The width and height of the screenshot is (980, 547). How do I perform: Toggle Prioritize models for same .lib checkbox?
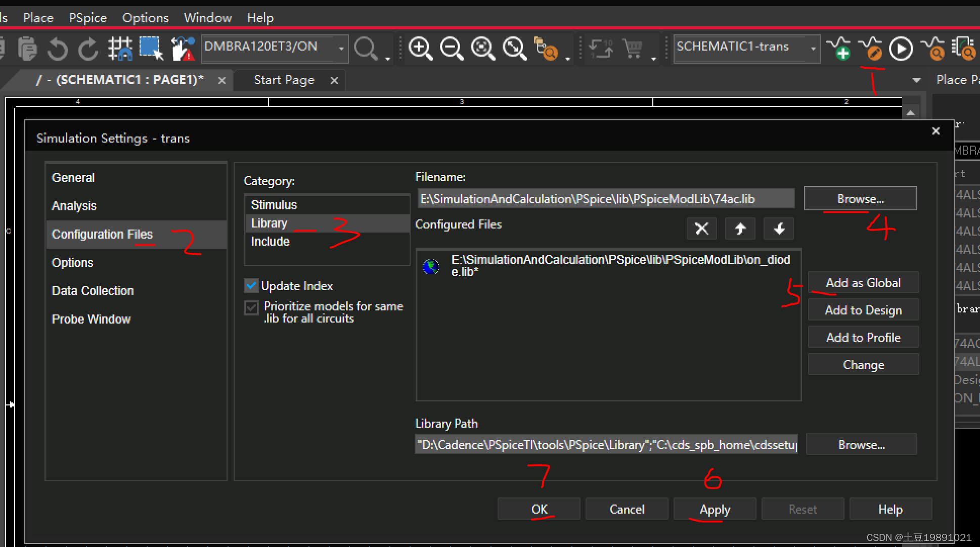pos(251,307)
